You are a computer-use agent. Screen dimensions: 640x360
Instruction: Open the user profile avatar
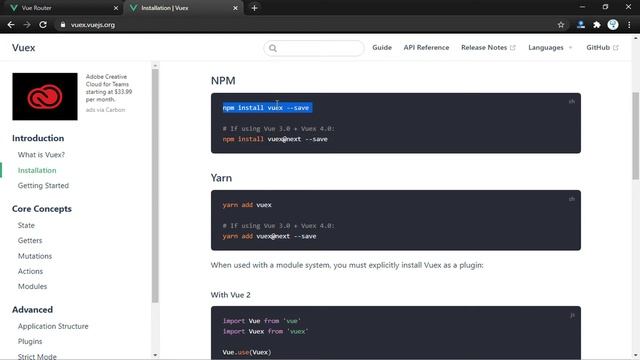point(613,24)
